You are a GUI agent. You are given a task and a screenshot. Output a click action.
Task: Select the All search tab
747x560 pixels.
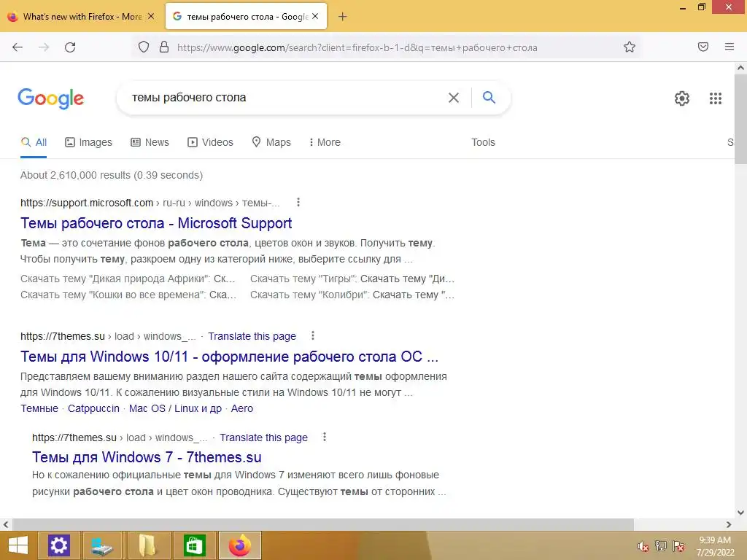34,142
